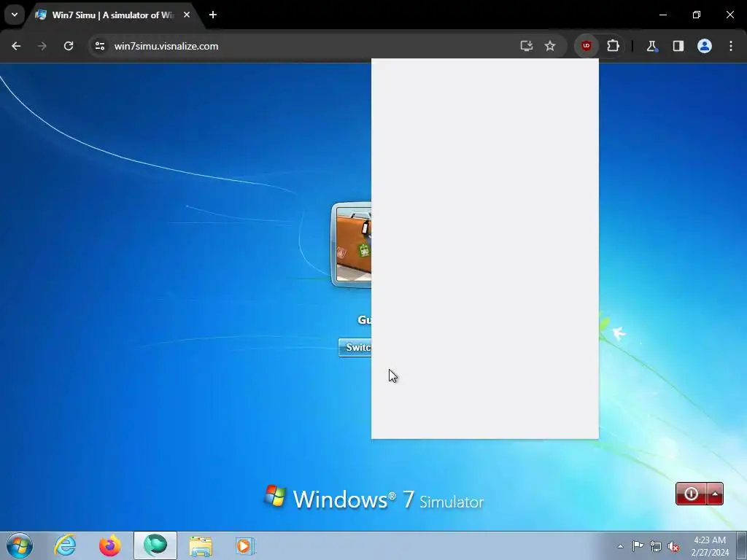
Task: Open the Chrome three-dot menu
Action: (x=731, y=46)
